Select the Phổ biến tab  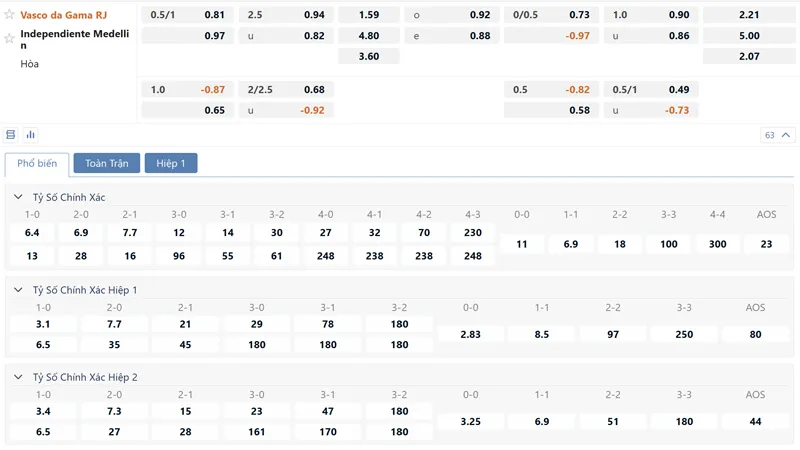[37, 164]
